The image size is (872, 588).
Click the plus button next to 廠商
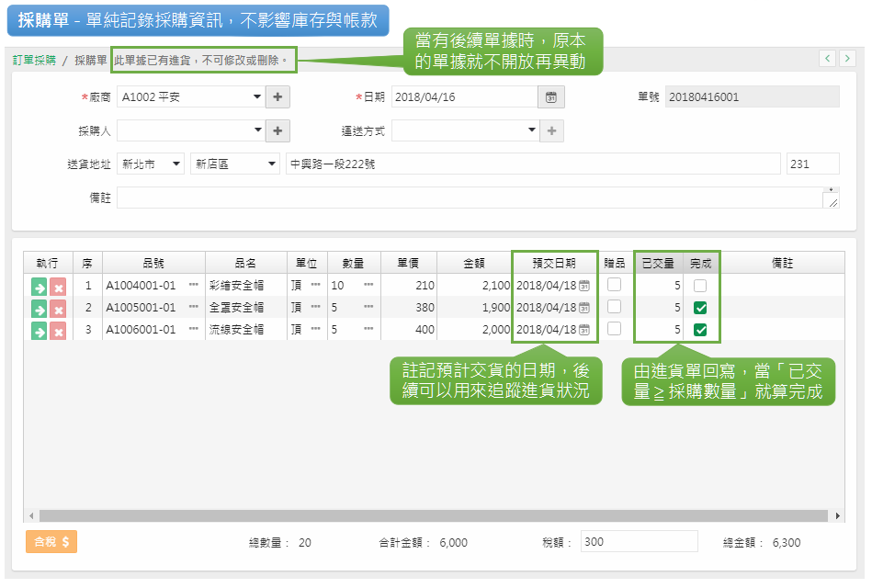coord(278,97)
